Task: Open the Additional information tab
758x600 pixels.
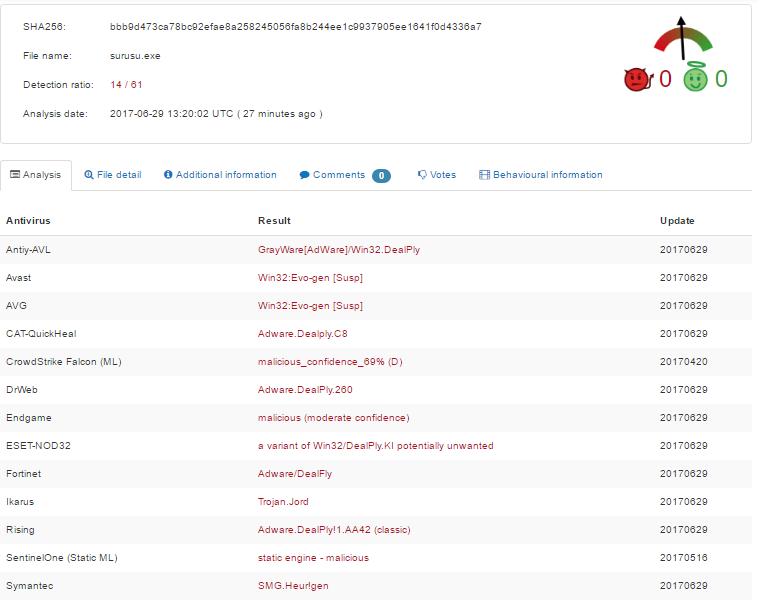Action: point(220,175)
